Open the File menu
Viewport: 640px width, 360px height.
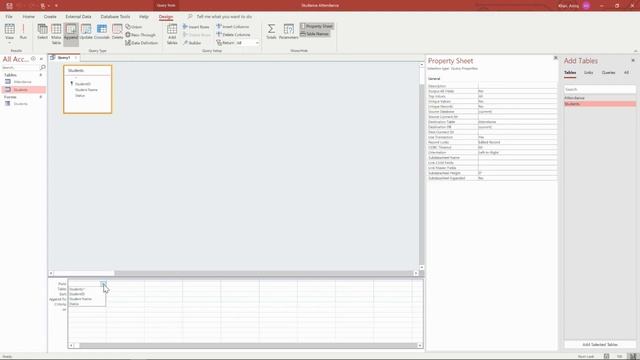pyautogui.click(x=9, y=17)
